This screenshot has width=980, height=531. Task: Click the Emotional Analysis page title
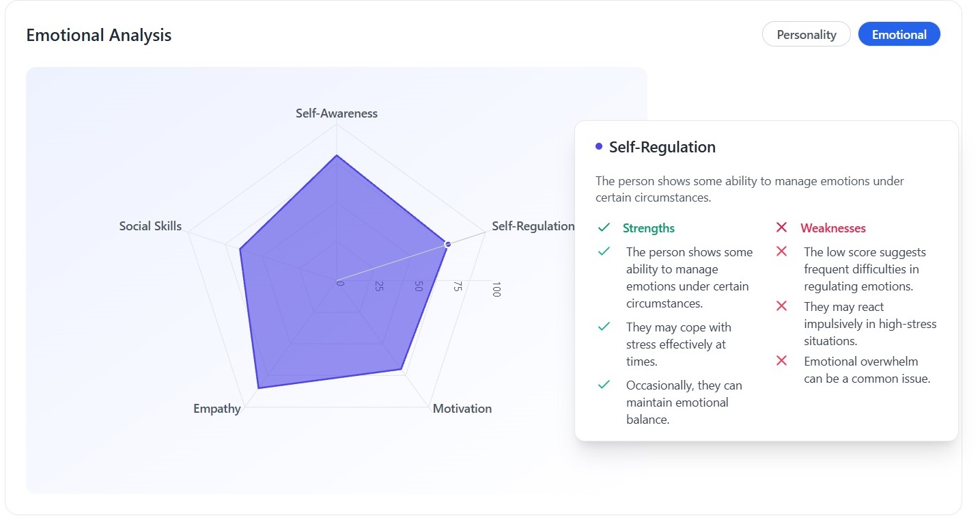[99, 35]
